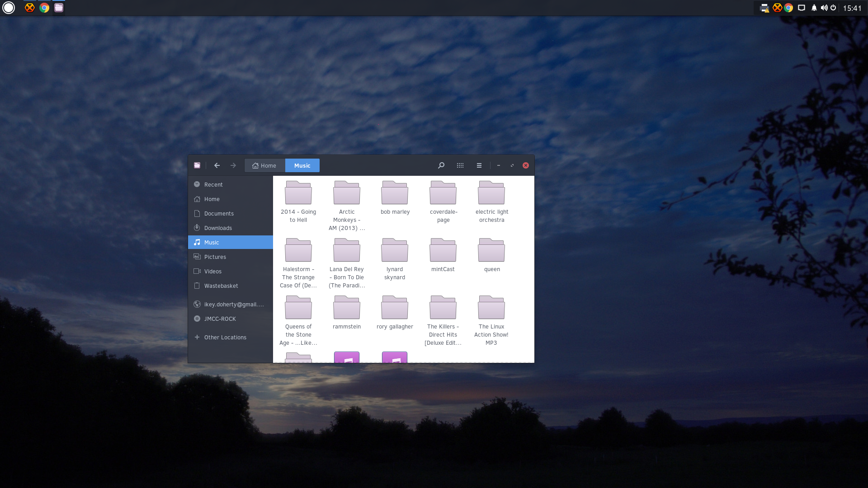Open the JMCC-ROCK disc in sidebar
Image resolution: width=868 pixels, height=488 pixels.
pyautogui.click(x=231, y=319)
